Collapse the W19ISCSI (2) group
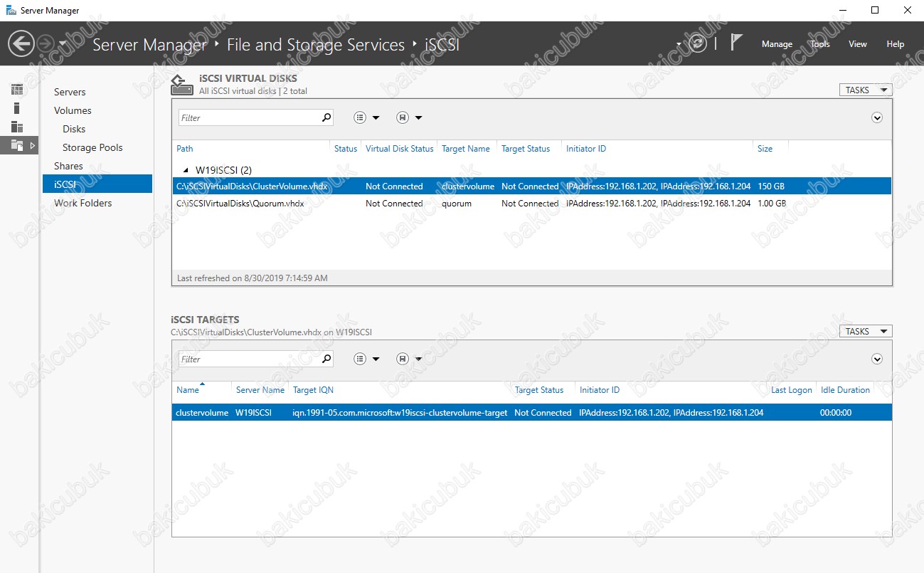 tap(186, 170)
